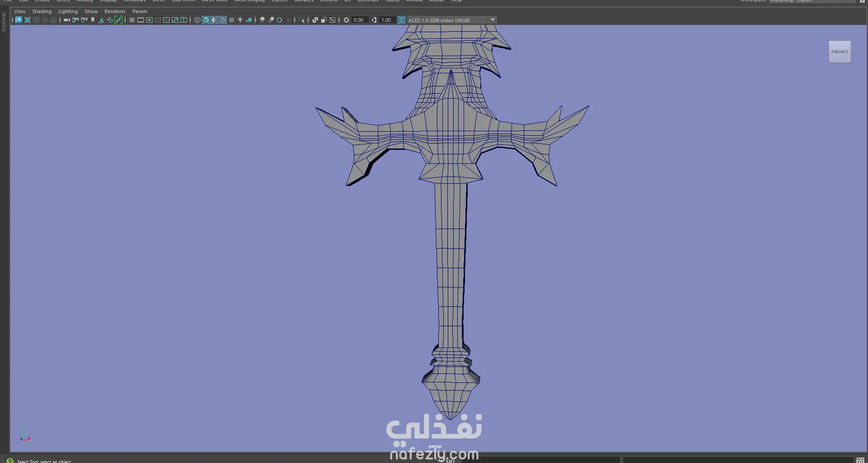Click the FRONT face of the view cube

click(x=840, y=52)
